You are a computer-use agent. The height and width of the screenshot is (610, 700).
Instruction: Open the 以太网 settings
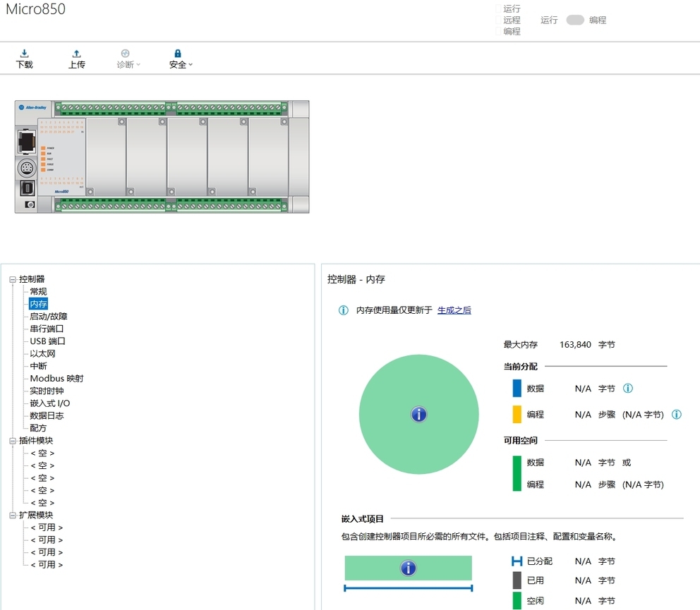coord(42,354)
